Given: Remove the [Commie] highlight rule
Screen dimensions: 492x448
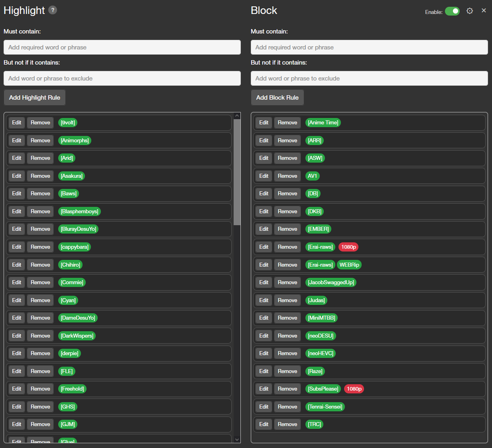Looking at the screenshot, I should coord(40,282).
